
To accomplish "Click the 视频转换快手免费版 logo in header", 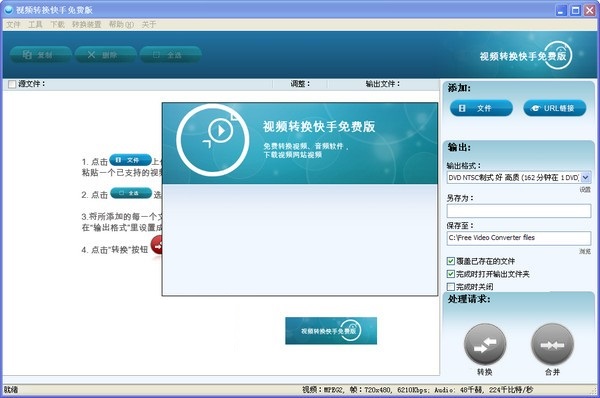I will pos(526,56).
